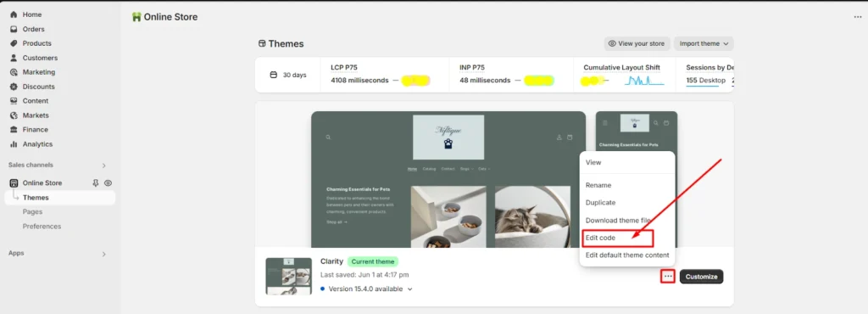The width and height of the screenshot is (868, 314).
Task: Click the Orders sidebar link
Action: pos(33,29)
